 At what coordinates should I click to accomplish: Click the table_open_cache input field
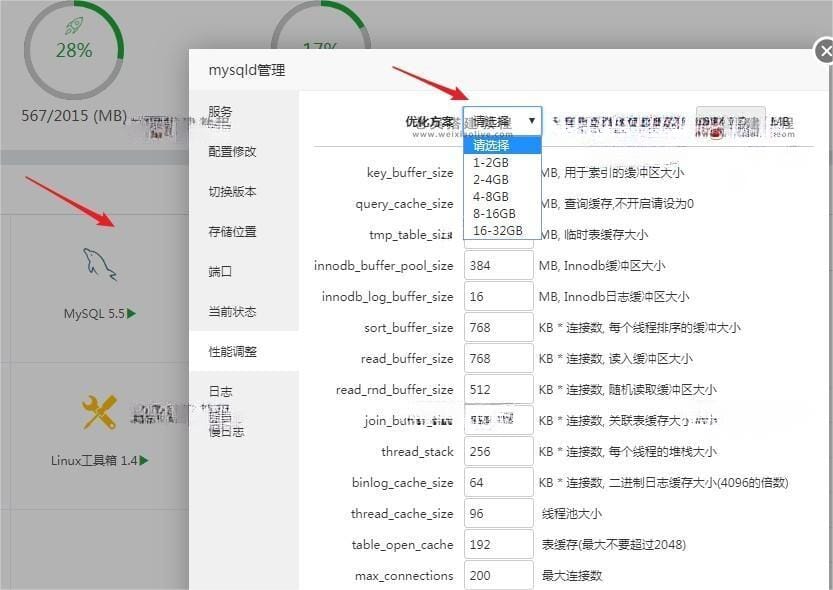click(498, 544)
